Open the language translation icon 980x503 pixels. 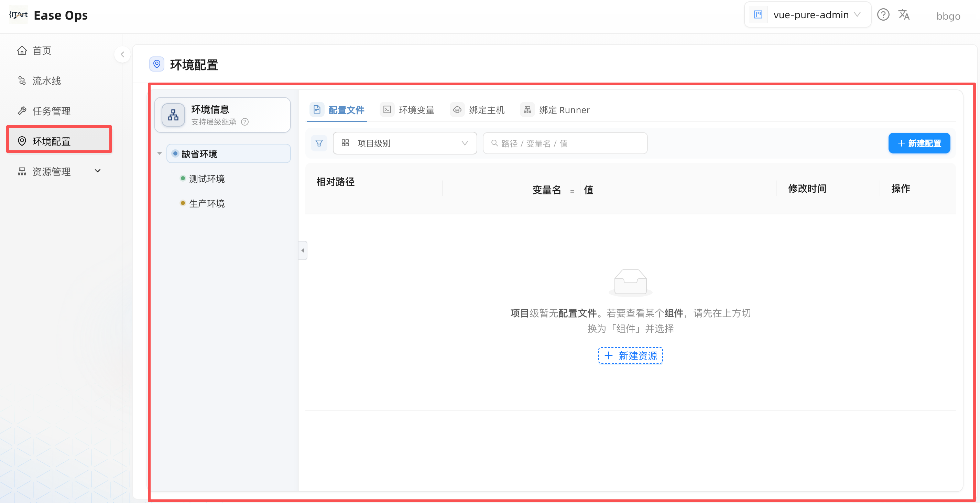tap(904, 15)
